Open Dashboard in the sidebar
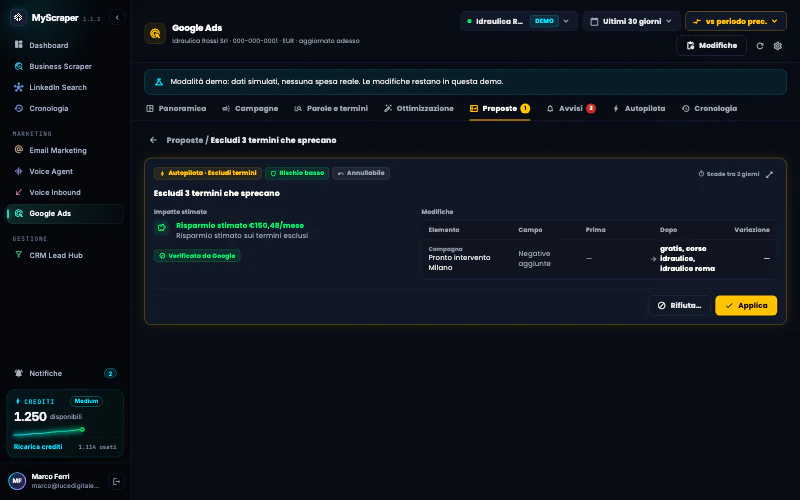800x500 pixels. pos(65,45)
